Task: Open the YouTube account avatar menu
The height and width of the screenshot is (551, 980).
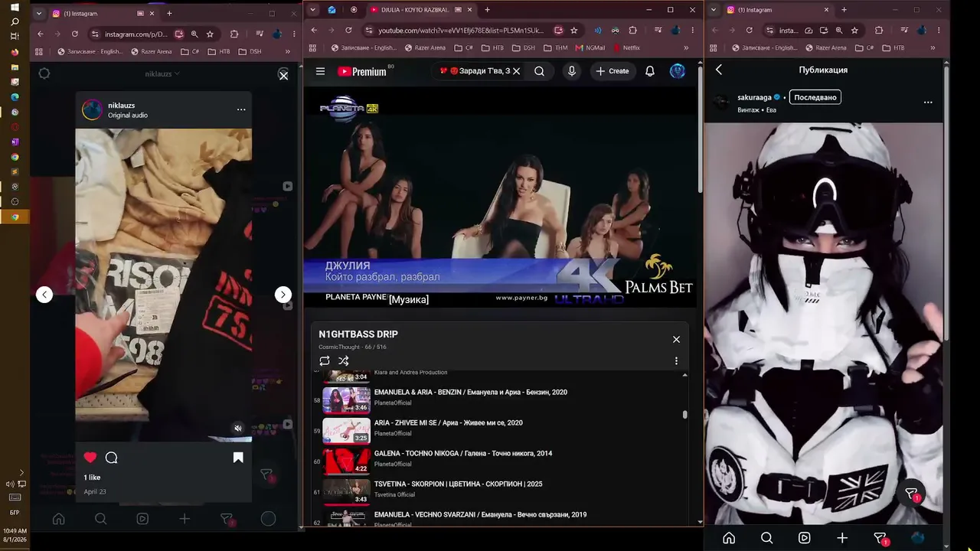Action: (678, 71)
